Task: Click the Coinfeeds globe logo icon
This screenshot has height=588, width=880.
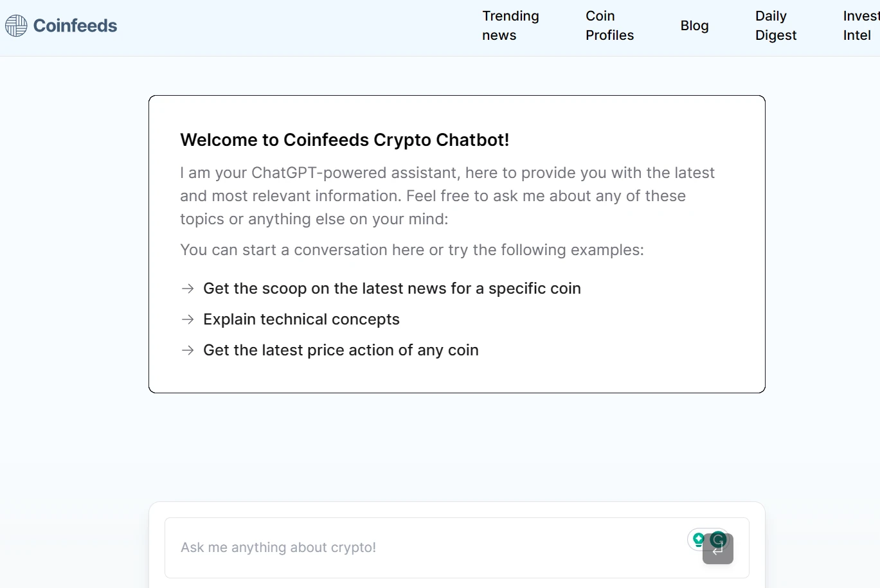Action: [16, 26]
